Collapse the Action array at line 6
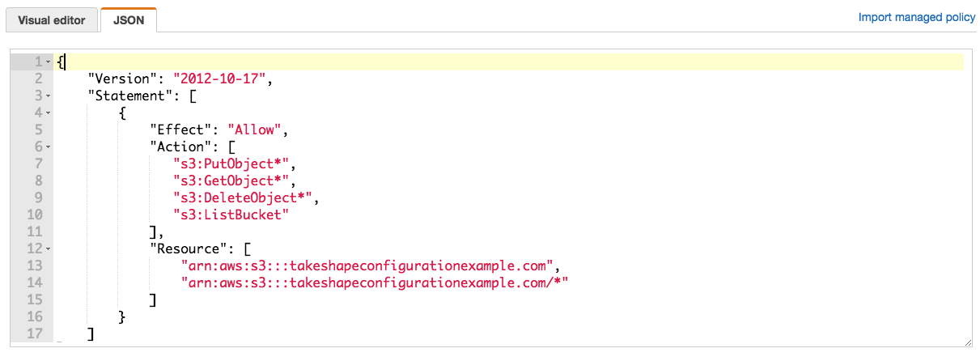This screenshot has height=361, width=980. (48, 147)
